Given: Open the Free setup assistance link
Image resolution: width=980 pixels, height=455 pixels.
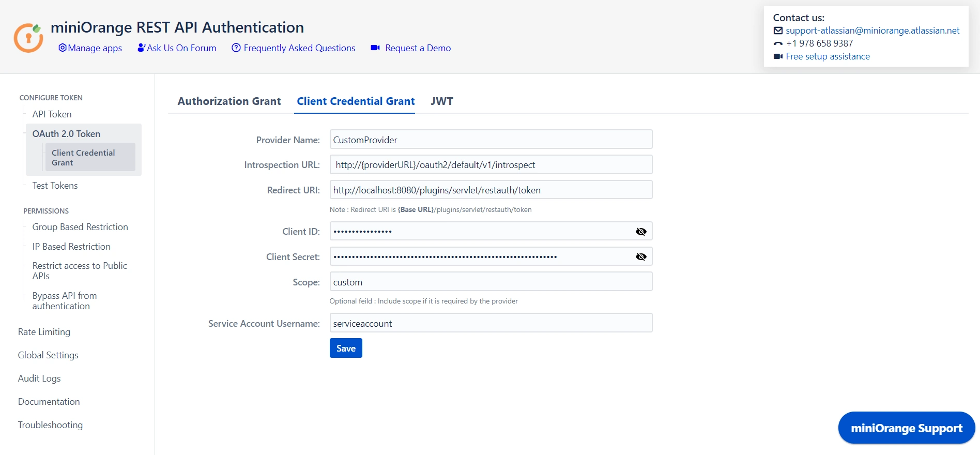Looking at the screenshot, I should [828, 56].
